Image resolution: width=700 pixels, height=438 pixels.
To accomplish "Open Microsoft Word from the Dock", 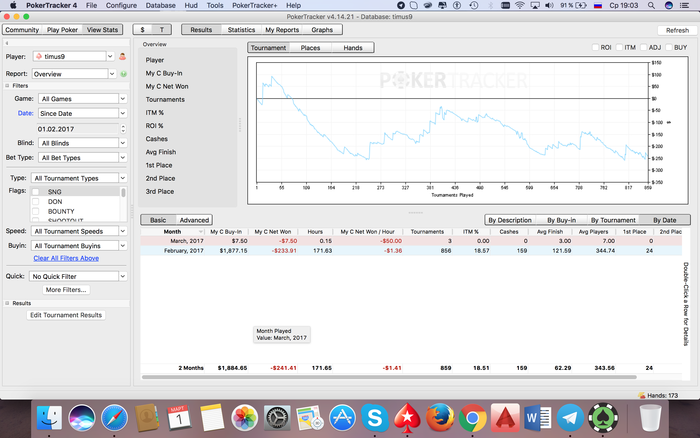I will pyautogui.click(x=538, y=418).
